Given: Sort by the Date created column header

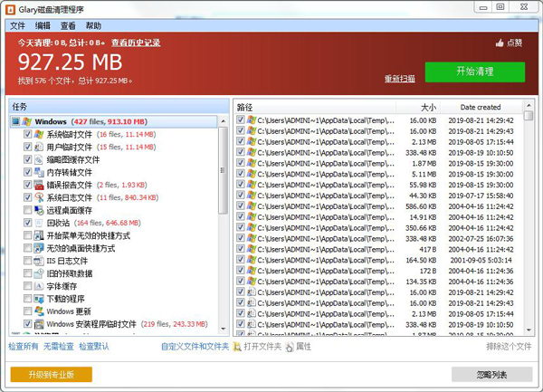Looking at the screenshot, I should 481,108.
